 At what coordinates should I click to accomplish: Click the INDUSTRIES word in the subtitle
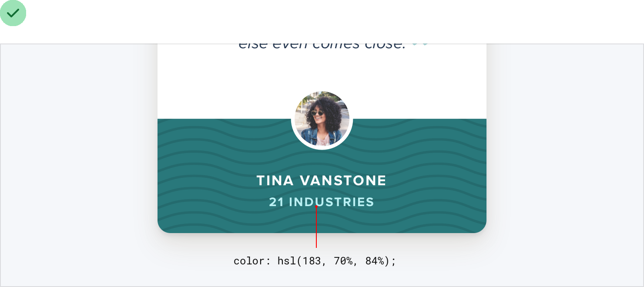(331, 202)
